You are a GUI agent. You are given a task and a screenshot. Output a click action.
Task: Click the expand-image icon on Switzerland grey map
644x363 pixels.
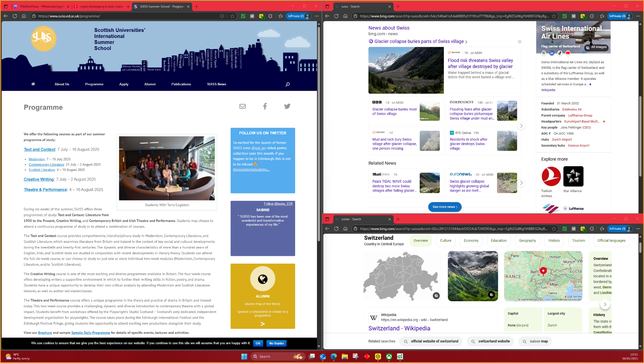point(436,296)
